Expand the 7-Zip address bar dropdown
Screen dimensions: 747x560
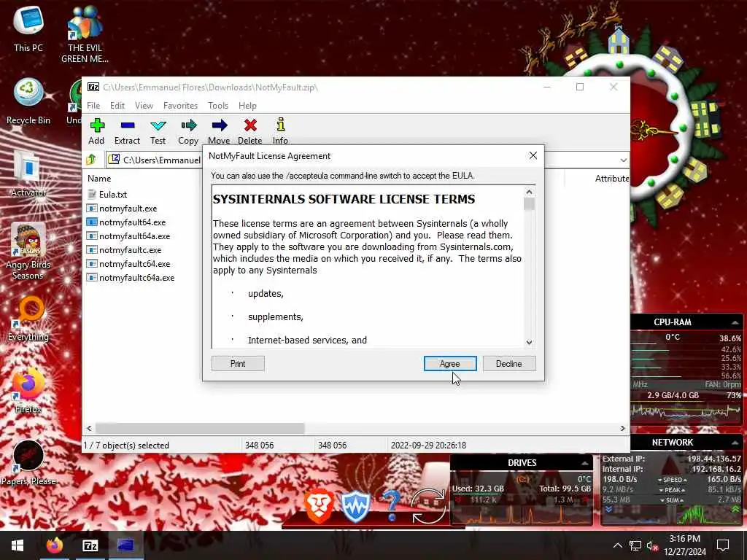click(623, 160)
